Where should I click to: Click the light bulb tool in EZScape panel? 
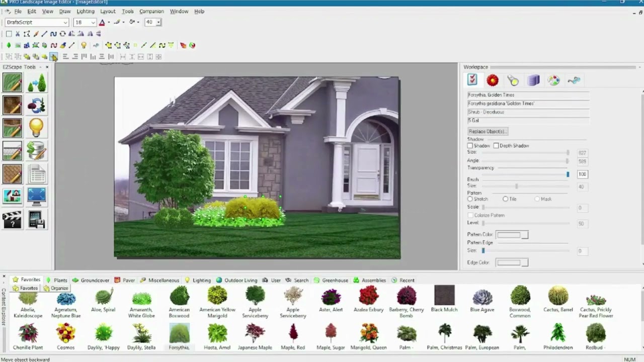coord(36,127)
